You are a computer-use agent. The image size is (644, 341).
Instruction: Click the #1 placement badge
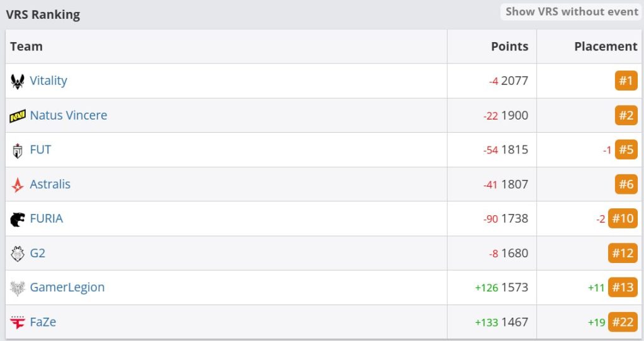click(x=626, y=81)
